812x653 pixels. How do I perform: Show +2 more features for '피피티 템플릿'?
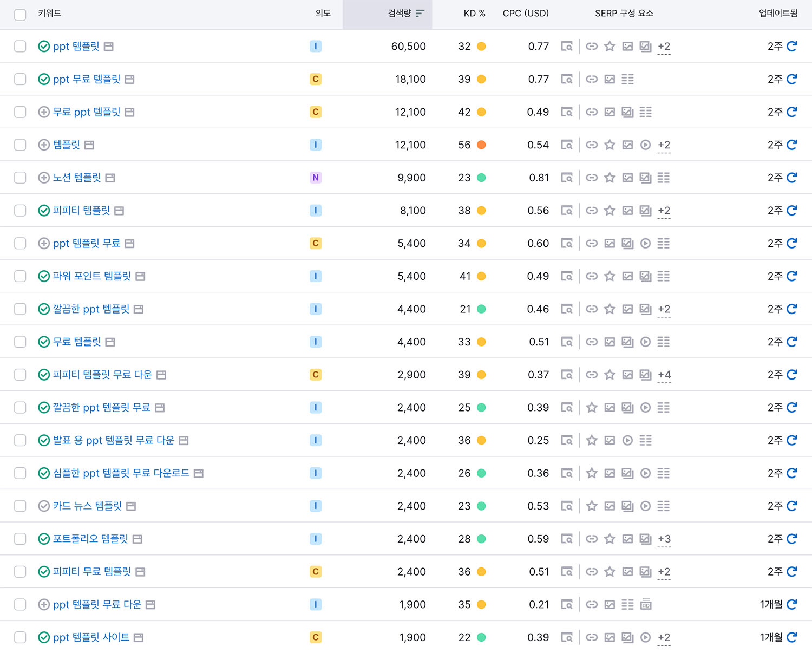click(x=664, y=211)
